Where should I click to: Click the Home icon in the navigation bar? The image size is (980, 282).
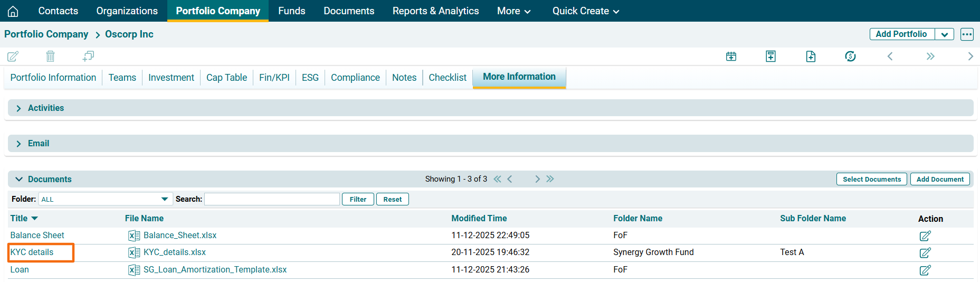[13, 11]
